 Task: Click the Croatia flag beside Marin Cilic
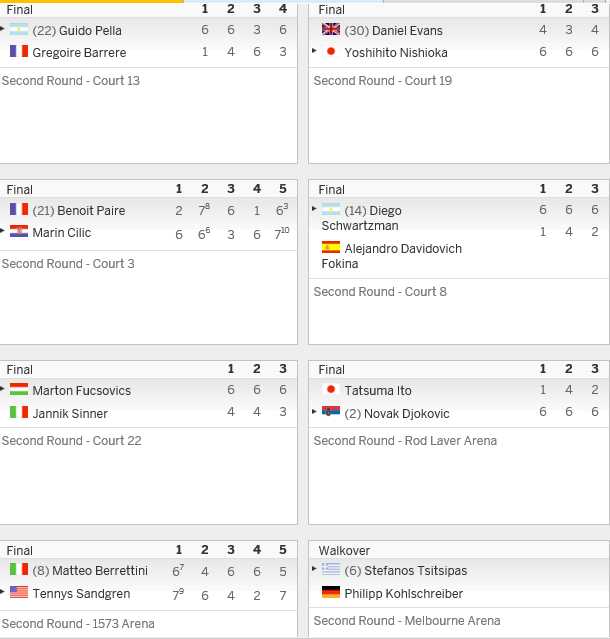coord(19,231)
